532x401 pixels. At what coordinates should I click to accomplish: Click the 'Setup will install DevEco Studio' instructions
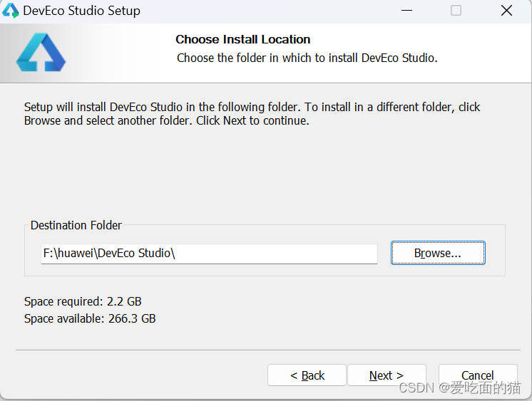(x=252, y=113)
